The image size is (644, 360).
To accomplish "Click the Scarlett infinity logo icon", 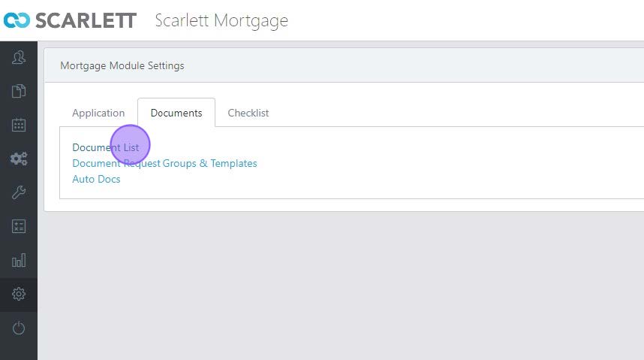I will point(17,20).
